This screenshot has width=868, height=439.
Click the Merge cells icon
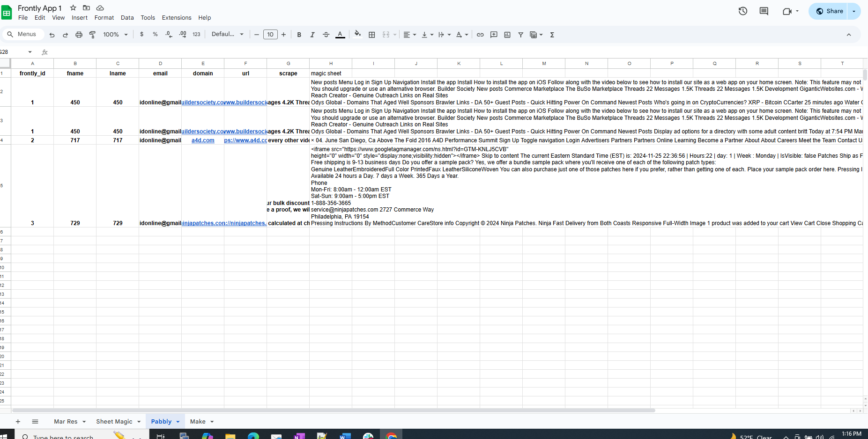tap(386, 35)
